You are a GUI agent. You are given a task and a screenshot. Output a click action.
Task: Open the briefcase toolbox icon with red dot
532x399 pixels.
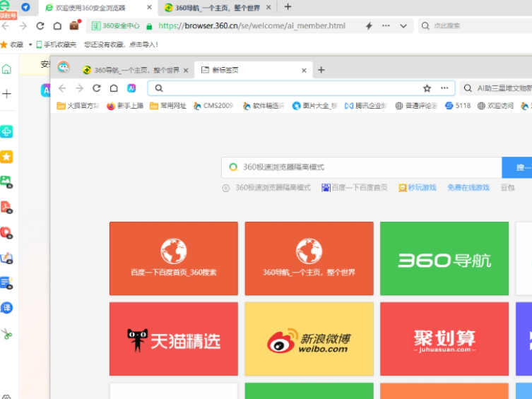coord(75,25)
